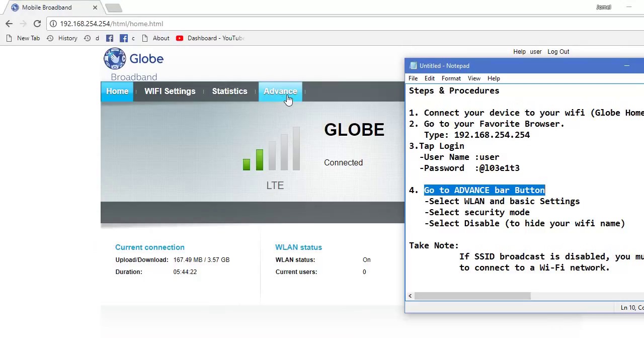Open Notepad Format menu
The image size is (644, 362).
[451, 78]
